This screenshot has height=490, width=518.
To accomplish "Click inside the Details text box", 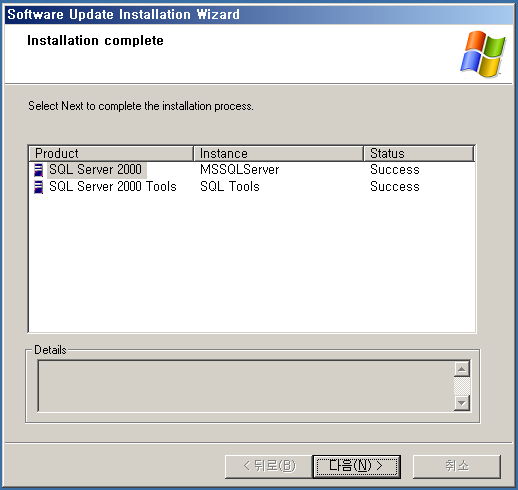I will point(246,386).
